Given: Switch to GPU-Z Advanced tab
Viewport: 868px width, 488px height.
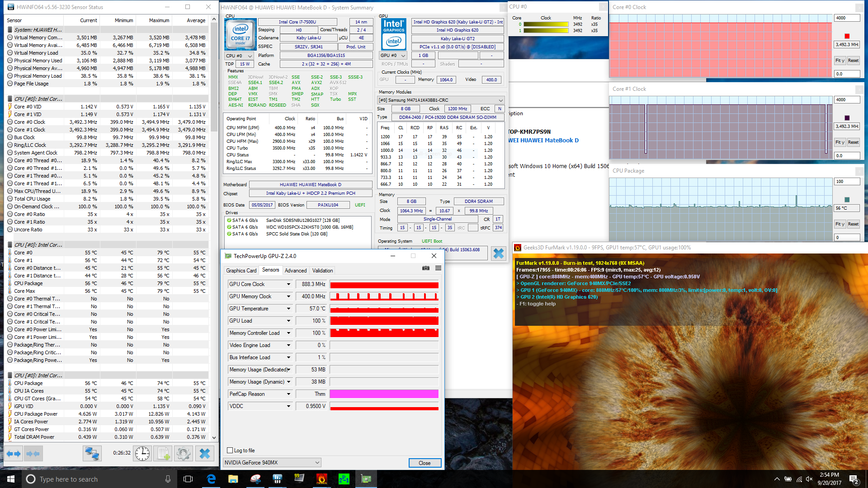Looking at the screenshot, I should click(x=295, y=271).
